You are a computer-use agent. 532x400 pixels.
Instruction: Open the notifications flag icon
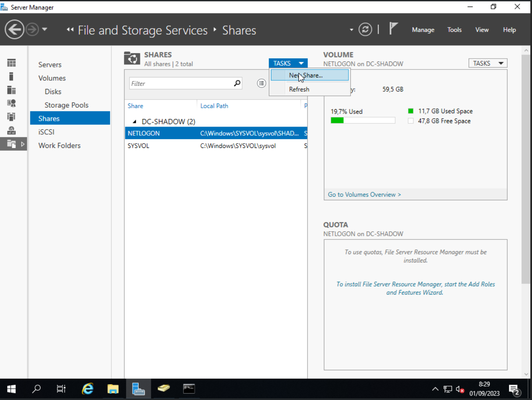tap(393, 29)
